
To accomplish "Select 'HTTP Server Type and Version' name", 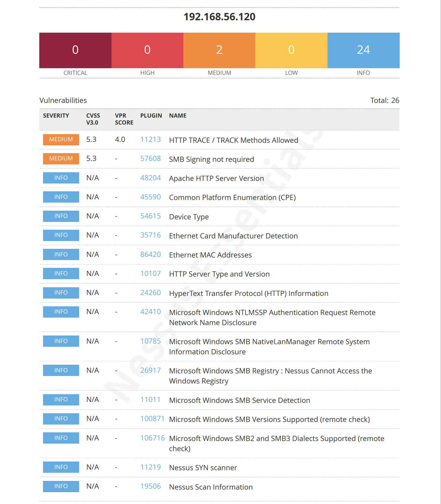I will tap(219, 274).
